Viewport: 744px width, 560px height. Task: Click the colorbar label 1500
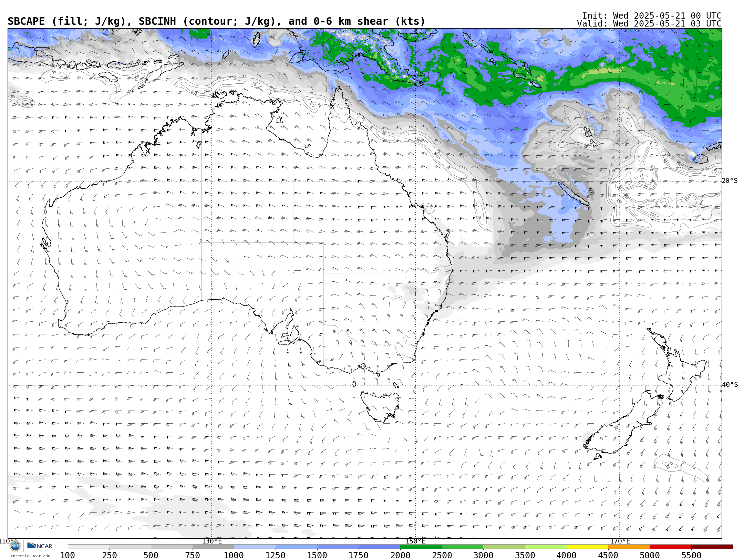(x=317, y=555)
